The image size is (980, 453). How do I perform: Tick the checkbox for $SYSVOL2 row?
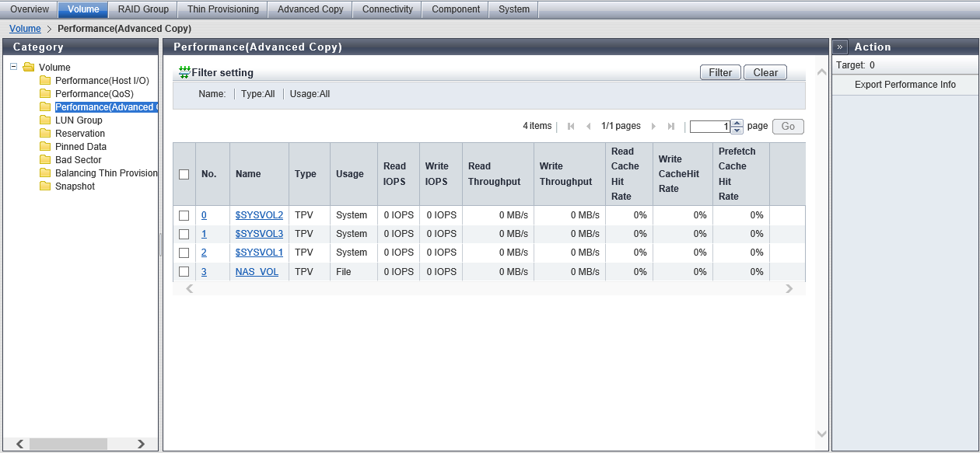click(184, 215)
